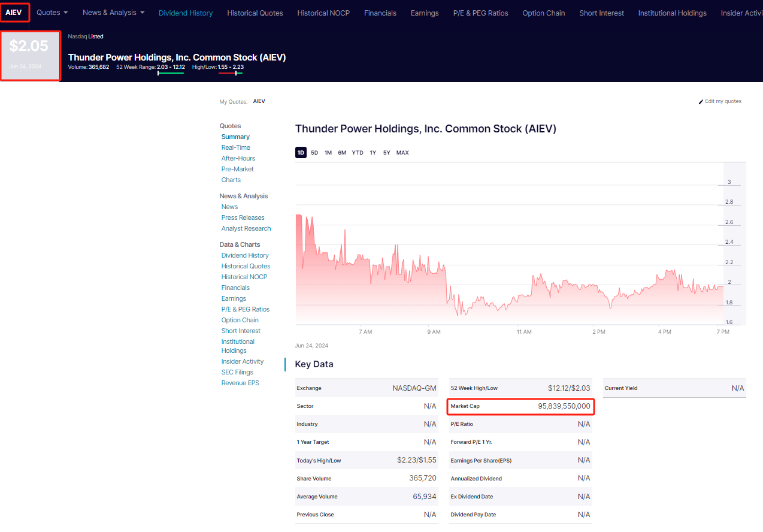763x532 pixels.
Task: Choose the YTD chart period
Action: click(x=358, y=153)
